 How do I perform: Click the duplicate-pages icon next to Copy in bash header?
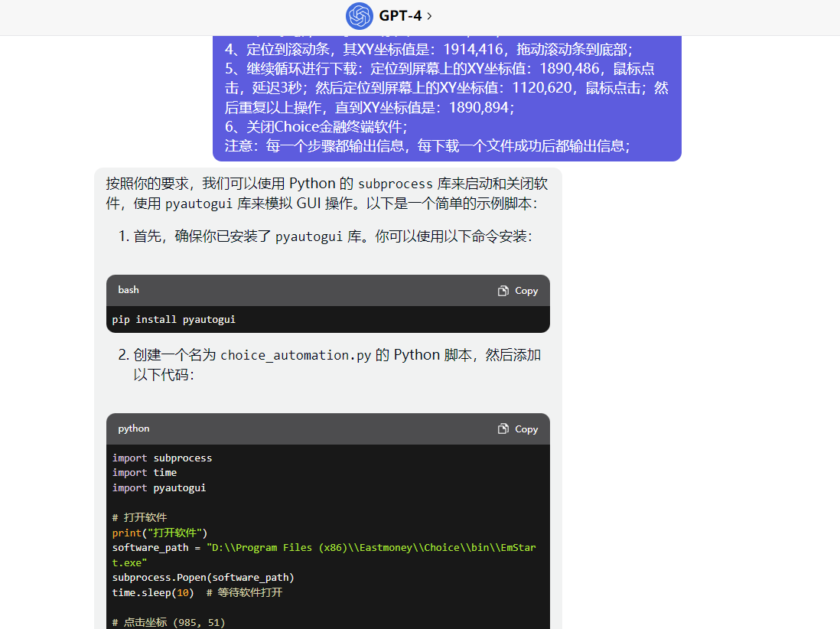(502, 290)
